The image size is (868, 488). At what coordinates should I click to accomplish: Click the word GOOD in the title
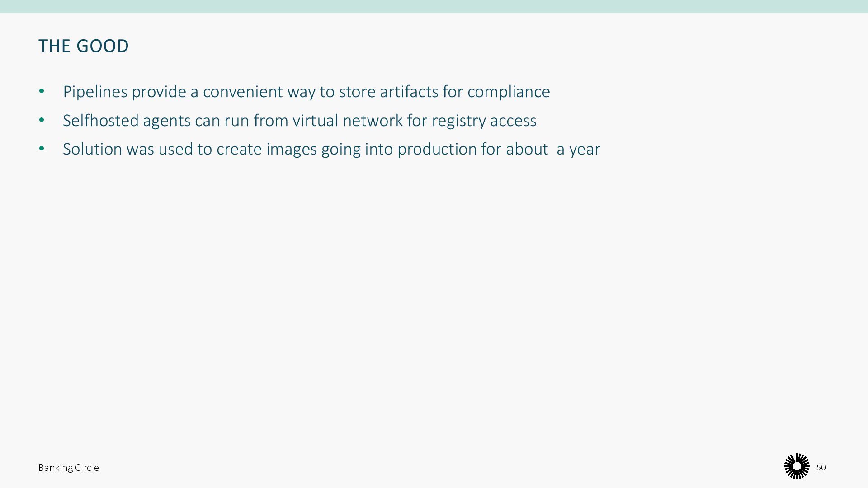click(x=103, y=46)
